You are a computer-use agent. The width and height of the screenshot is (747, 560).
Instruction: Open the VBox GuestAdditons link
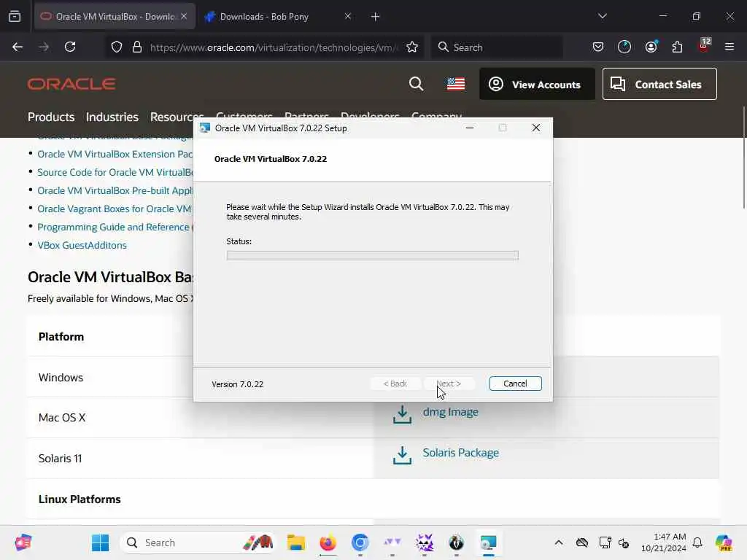point(82,245)
